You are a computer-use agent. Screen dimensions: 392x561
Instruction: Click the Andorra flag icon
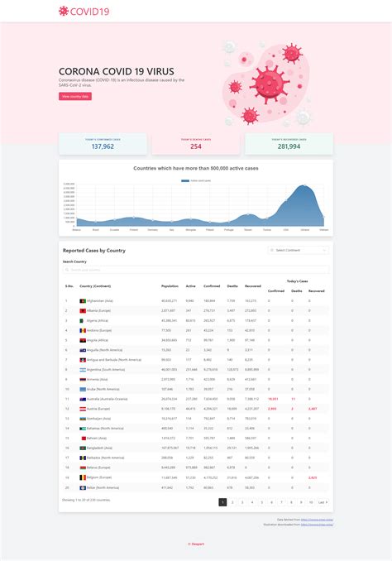pos(83,330)
